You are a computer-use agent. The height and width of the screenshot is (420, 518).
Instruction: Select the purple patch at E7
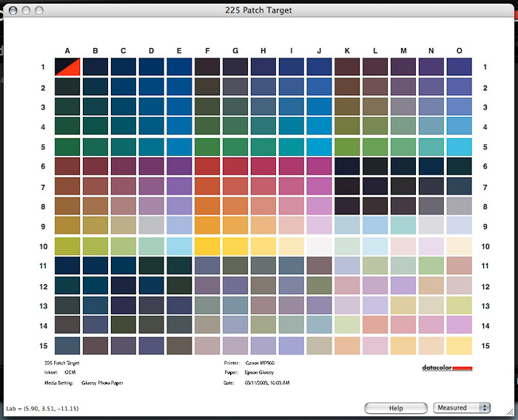pyautogui.click(x=179, y=186)
